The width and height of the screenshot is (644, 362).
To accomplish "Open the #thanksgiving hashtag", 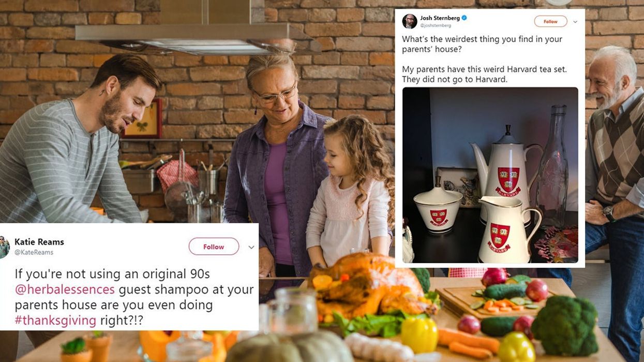I will (55, 321).
